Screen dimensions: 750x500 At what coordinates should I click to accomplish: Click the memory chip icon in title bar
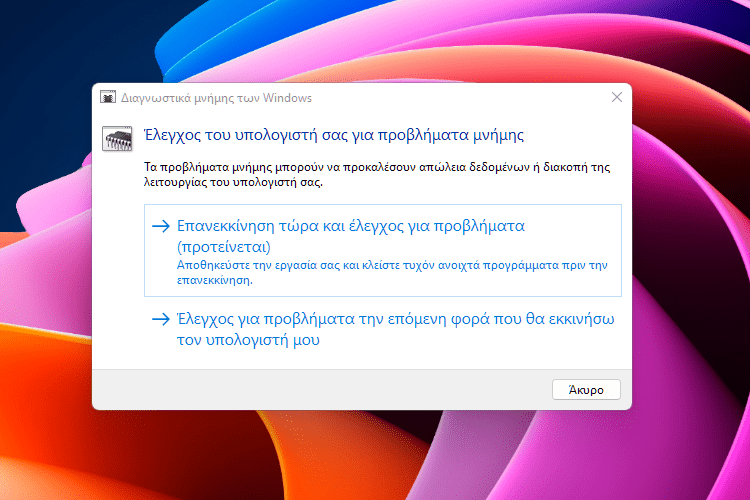point(108,97)
